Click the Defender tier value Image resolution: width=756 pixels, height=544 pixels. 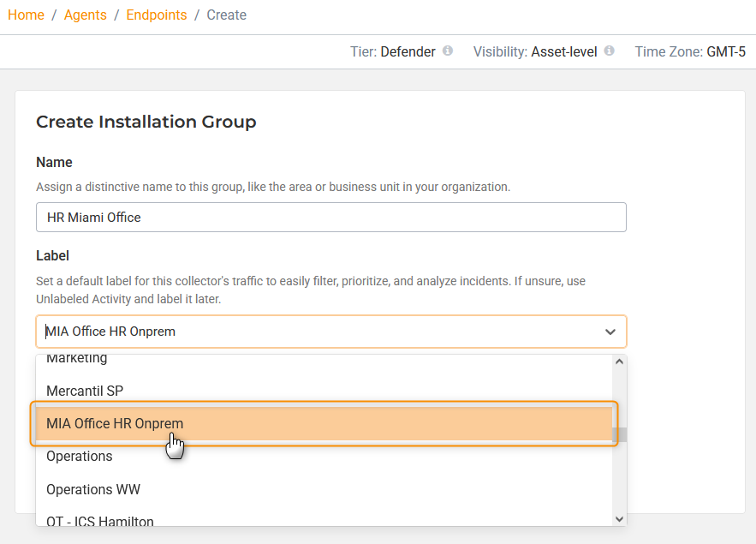click(x=408, y=51)
